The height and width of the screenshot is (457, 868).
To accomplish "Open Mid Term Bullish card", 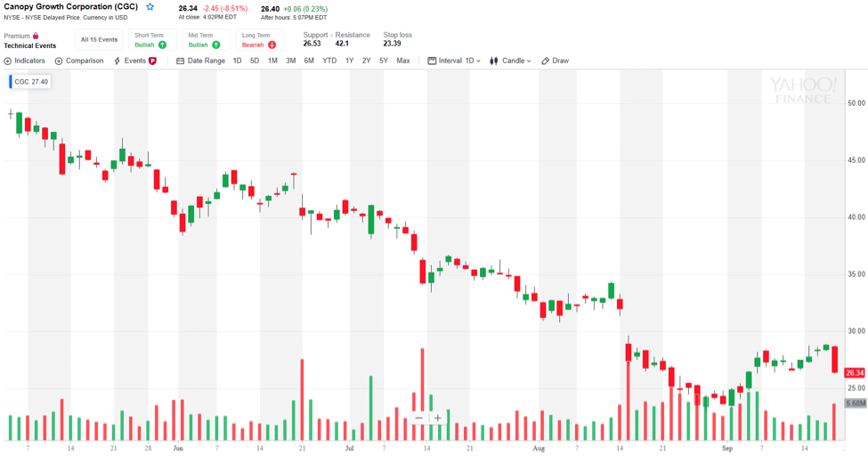I will pos(207,39).
